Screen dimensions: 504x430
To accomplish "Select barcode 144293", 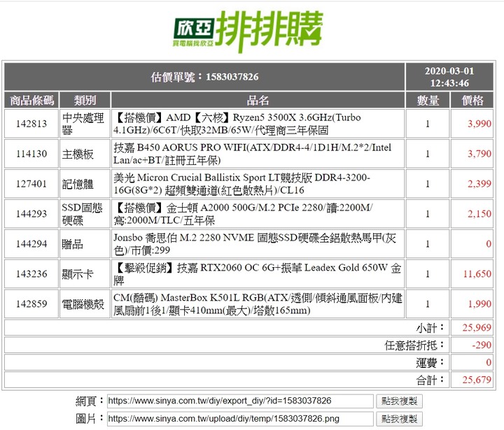I will click(31, 214).
